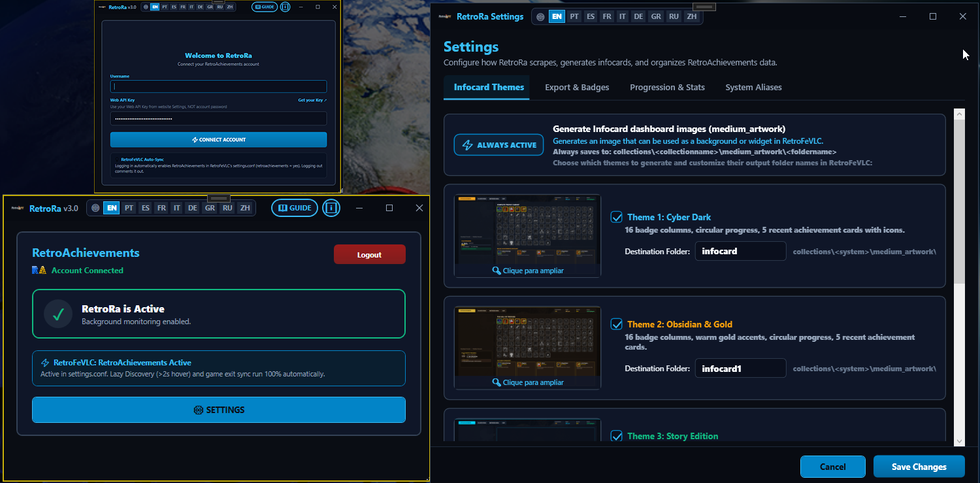This screenshot has width=980, height=483.
Task: Select EN language in Settings window
Action: point(557,16)
